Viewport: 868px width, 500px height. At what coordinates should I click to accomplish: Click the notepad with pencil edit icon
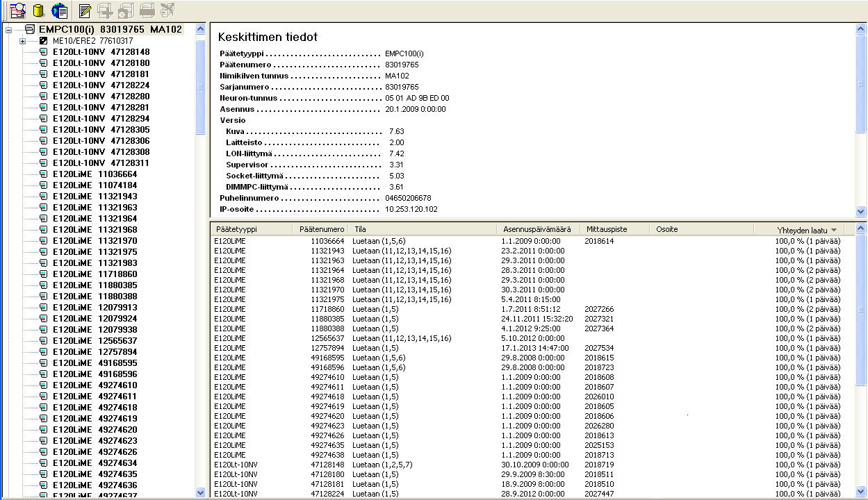coord(85,10)
